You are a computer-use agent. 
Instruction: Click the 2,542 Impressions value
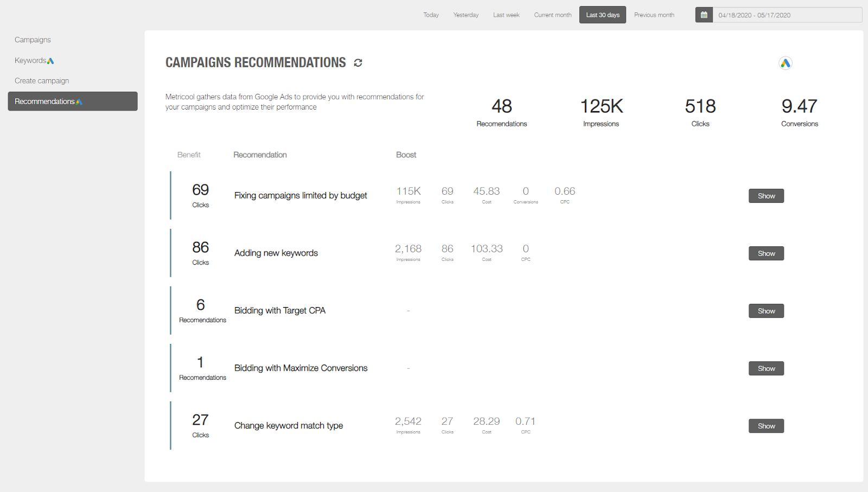pyautogui.click(x=408, y=424)
